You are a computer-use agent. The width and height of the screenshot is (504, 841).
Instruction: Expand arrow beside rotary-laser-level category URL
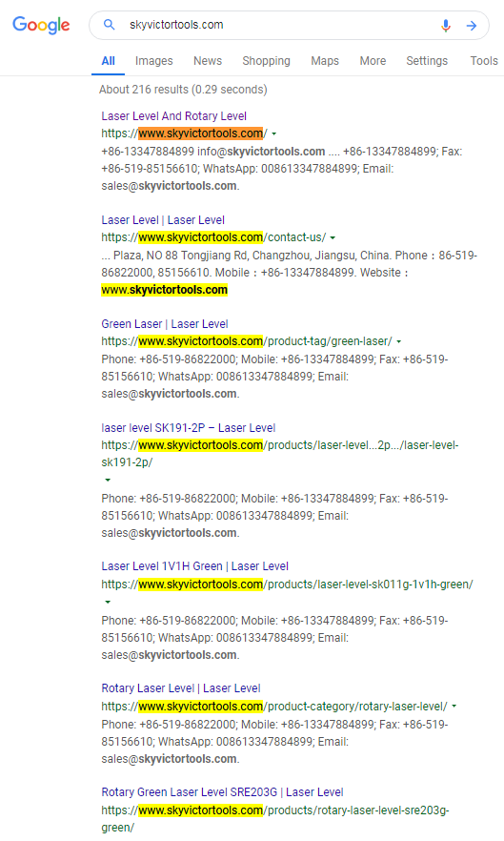tap(454, 707)
